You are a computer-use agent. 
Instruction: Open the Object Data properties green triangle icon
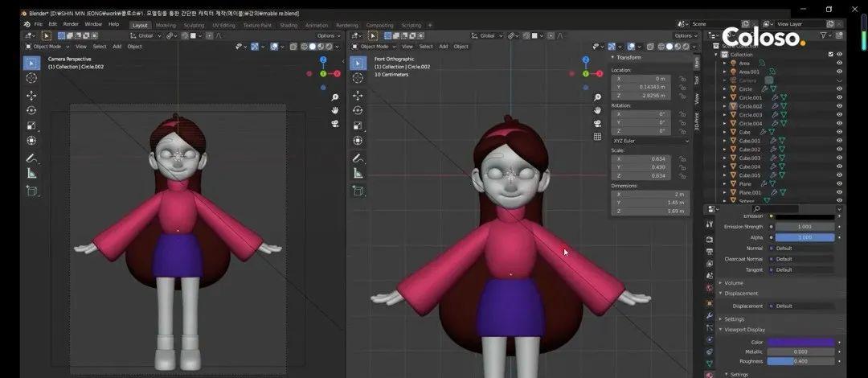tap(710, 364)
